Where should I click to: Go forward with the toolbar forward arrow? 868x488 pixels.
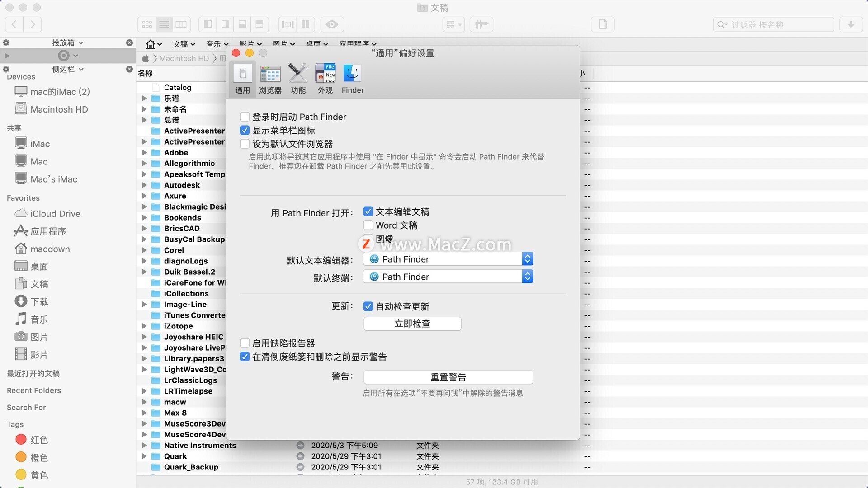[33, 24]
